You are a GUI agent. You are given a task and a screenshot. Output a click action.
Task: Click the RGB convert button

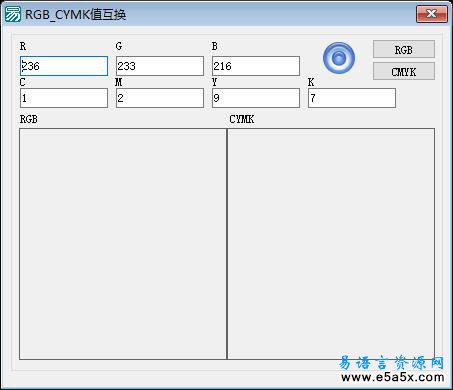(x=404, y=50)
